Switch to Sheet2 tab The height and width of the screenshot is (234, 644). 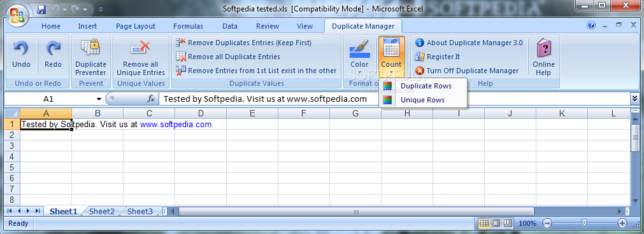(102, 212)
